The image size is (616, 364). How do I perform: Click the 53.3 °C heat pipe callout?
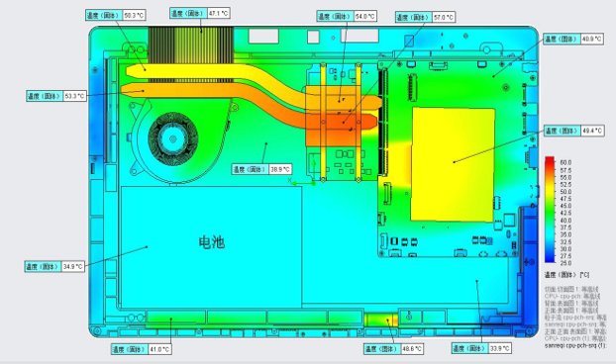pos(56,96)
